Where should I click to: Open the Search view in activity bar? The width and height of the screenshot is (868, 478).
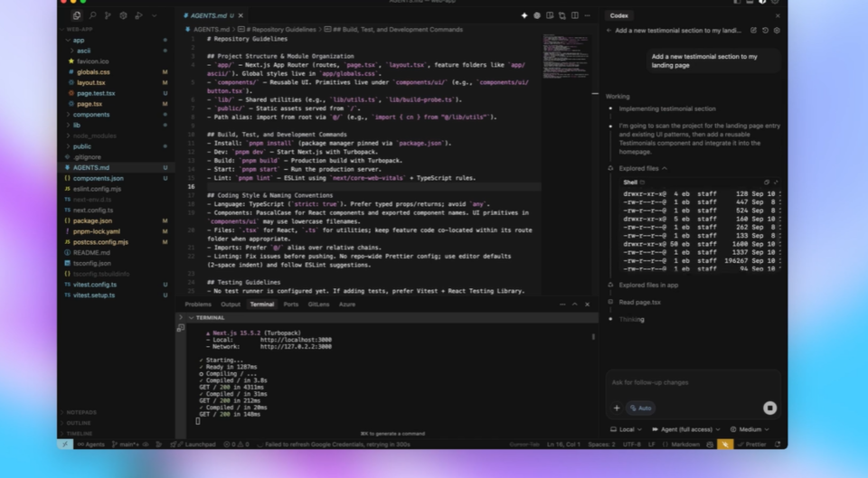pos(92,15)
